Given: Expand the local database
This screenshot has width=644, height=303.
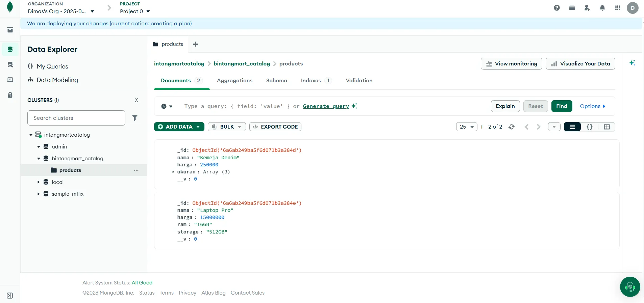Looking at the screenshot, I should point(39,182).
